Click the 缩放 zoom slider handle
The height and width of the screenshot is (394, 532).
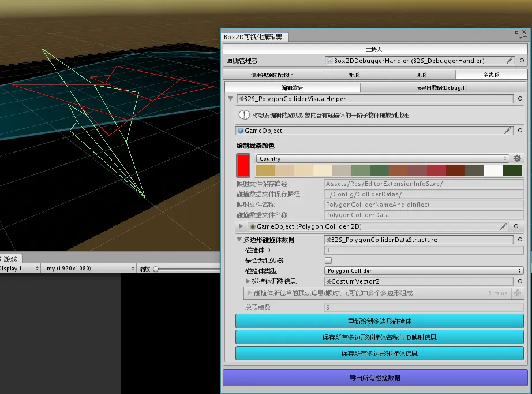(156, 269)
